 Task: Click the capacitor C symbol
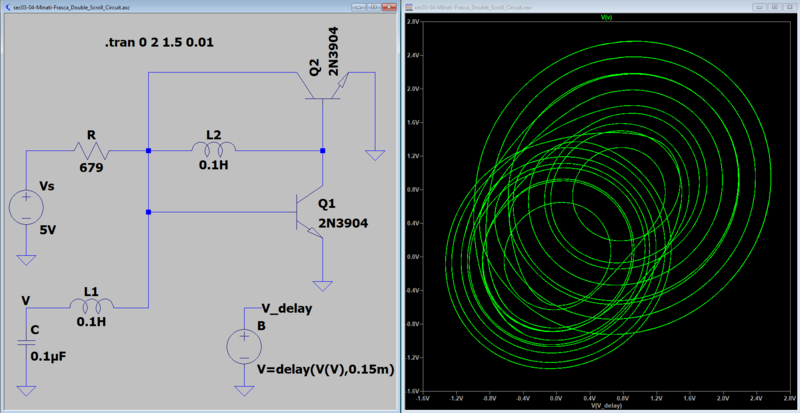click(26, 342)
